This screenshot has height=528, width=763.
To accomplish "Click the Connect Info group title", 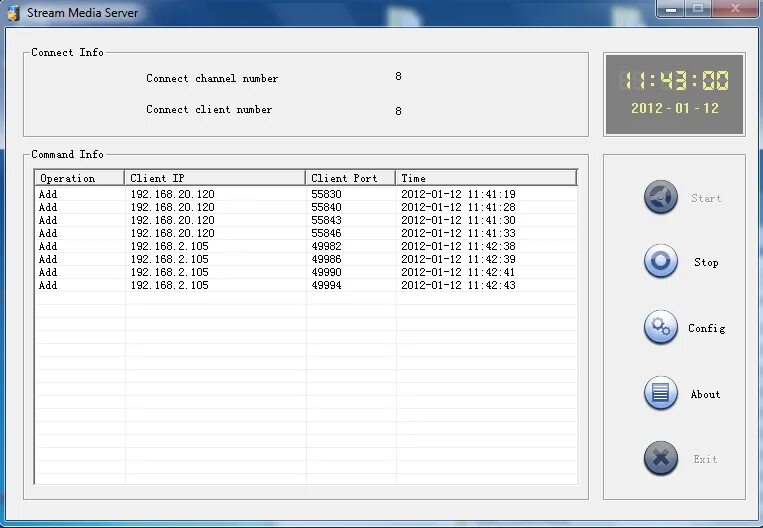I will [x=67, y=52].
